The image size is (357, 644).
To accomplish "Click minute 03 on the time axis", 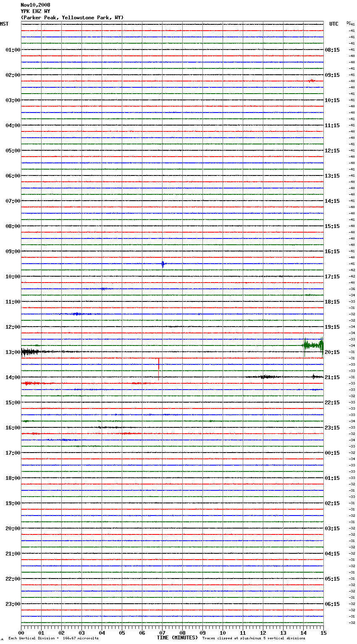I will 82,633.
